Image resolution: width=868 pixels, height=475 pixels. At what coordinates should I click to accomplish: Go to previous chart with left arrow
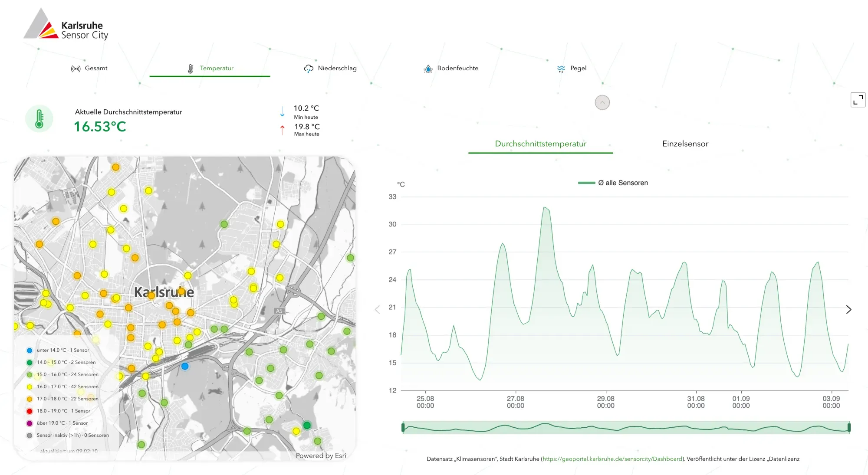click(x=378, y=309)
